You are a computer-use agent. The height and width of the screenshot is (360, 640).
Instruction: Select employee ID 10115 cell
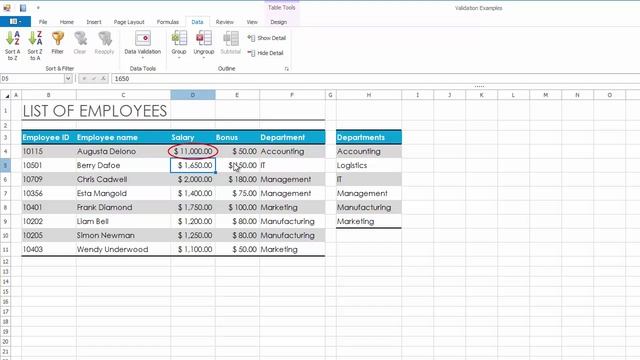[x=49, y=151]
